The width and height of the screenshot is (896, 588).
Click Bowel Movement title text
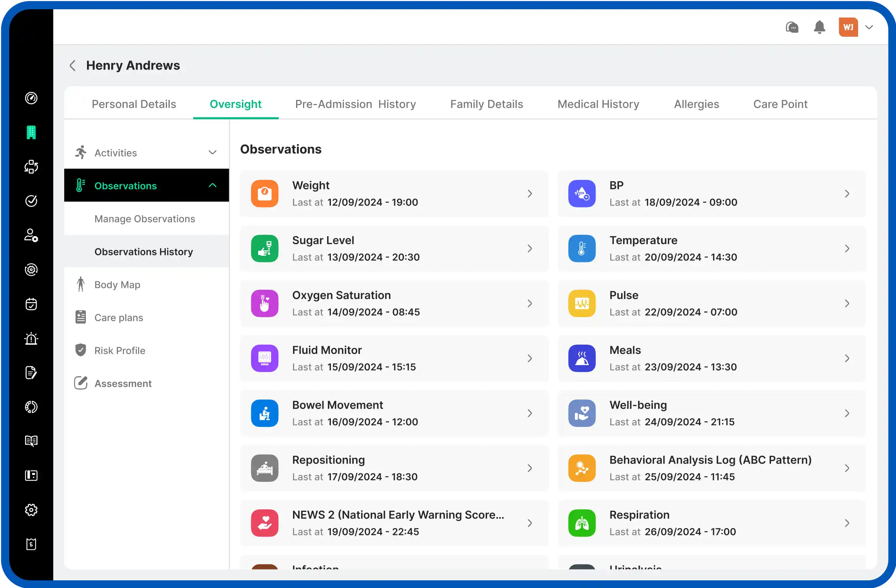click(x=337, y=405)
